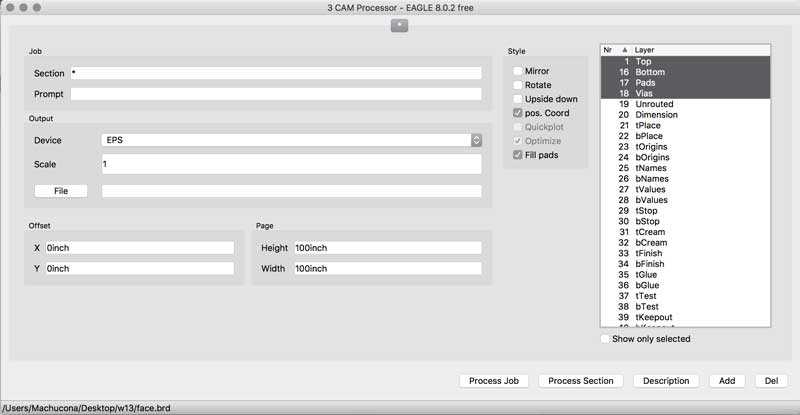Select layer 18 Vias
Image resolution: width=800 pixels, height=415 pixels.
(686, 93)
